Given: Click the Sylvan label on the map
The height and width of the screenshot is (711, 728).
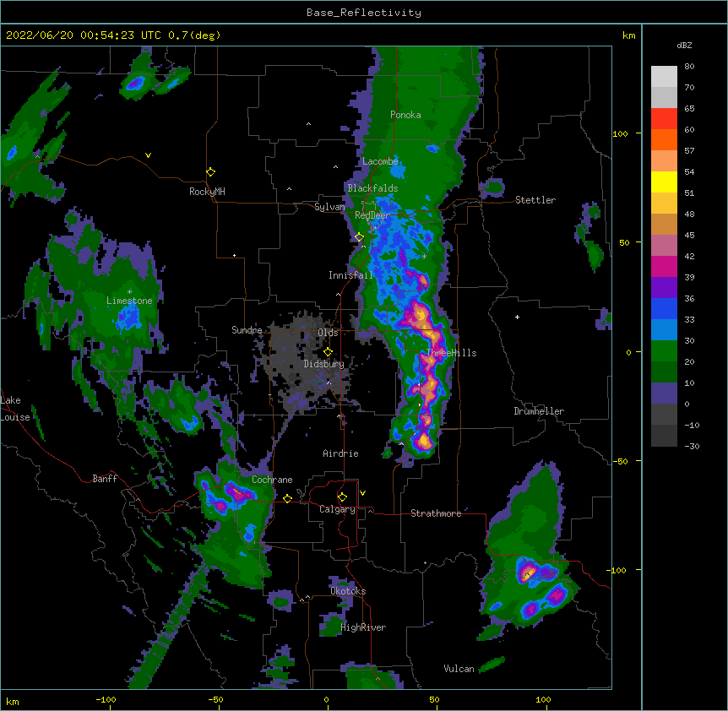Looking at the screenshot, I should click(329, 207).
